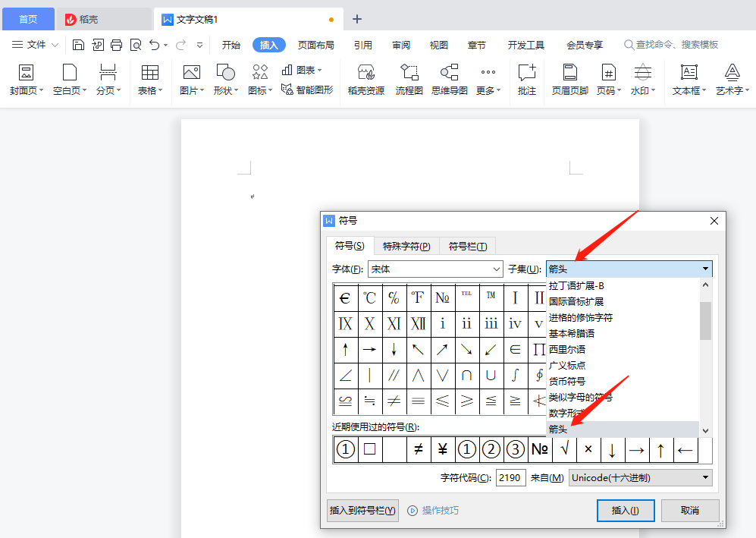This screenshot has height=538, width=756.
Task: Expand the quick access toolbar customize arrow
Action: [x=199, y=46]
